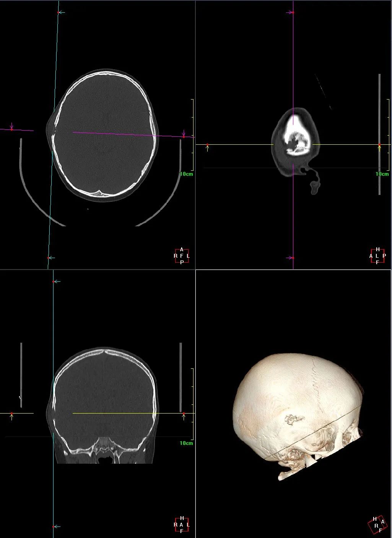392x538 pixels.
Task: Click the coronal view orientation cube (H R A L F)
Action: pos(182,525)
